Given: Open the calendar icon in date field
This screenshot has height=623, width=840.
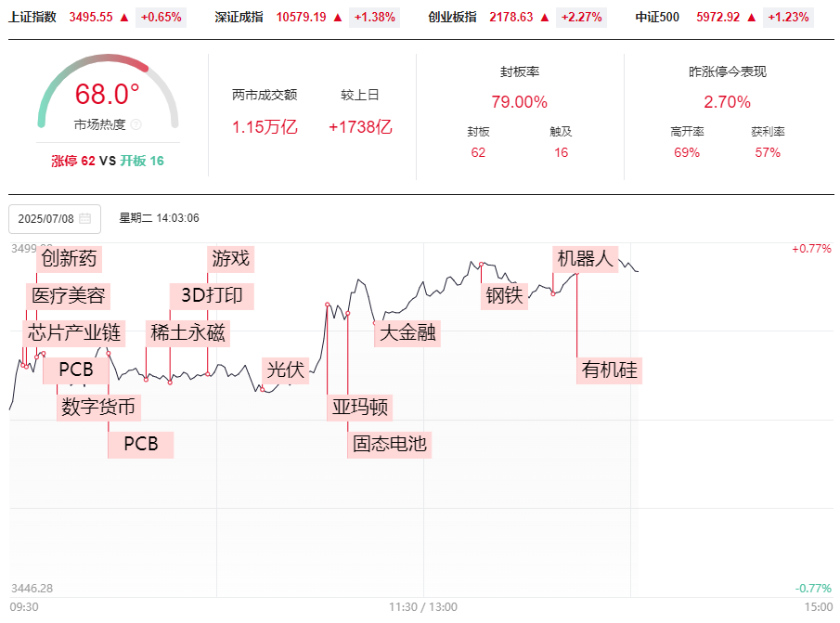Looking at the screenshot, I should (84, 218).
